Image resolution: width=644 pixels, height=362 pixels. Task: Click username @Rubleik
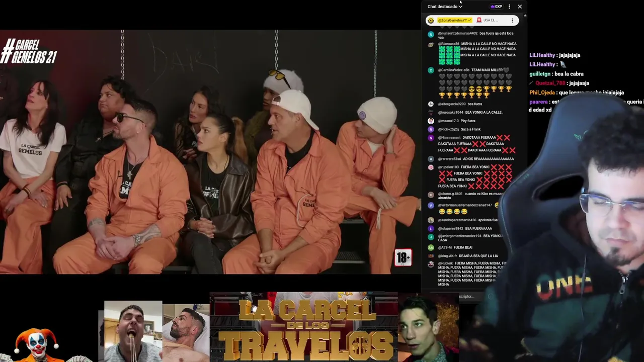pos(445,263)
